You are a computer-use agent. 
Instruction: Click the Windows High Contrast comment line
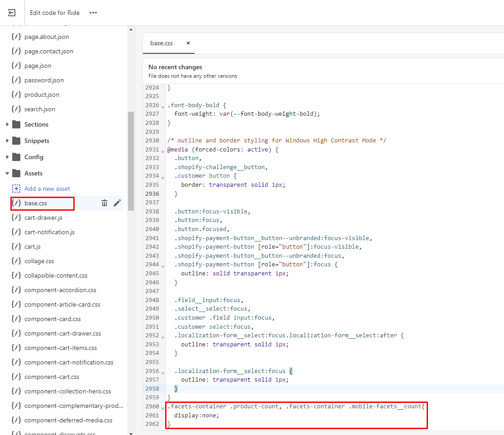(x=277, y=140)
